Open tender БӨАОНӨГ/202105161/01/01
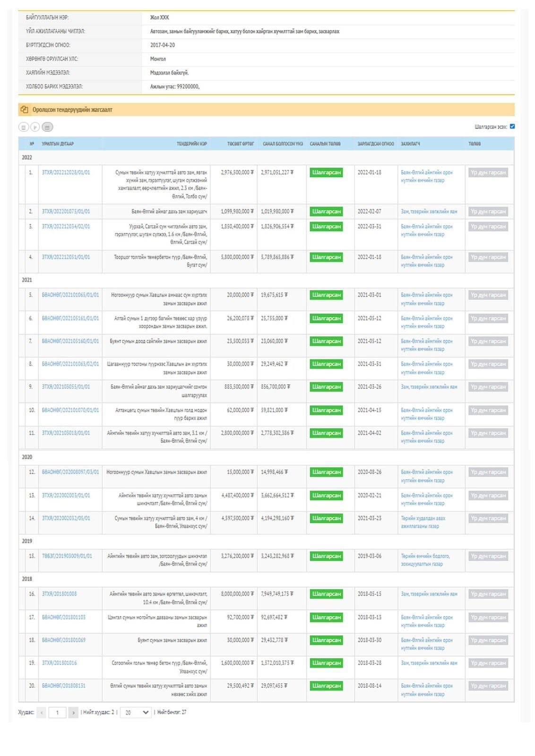Screen dimensions: 535x756 (x=70, y=318)
